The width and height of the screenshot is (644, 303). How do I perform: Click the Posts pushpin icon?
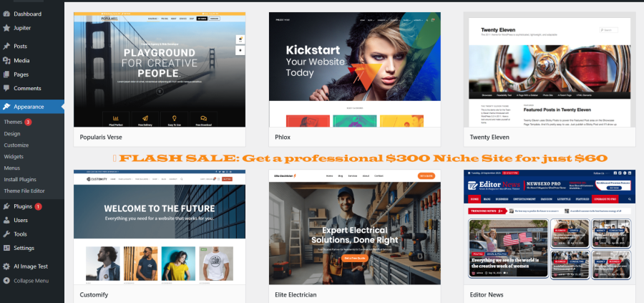6,46
